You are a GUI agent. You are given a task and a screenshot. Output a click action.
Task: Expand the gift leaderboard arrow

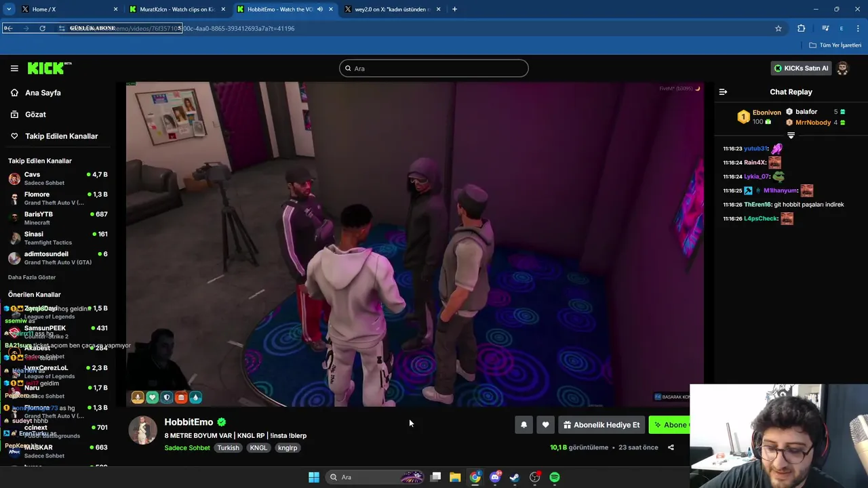[x=791, y=136]
